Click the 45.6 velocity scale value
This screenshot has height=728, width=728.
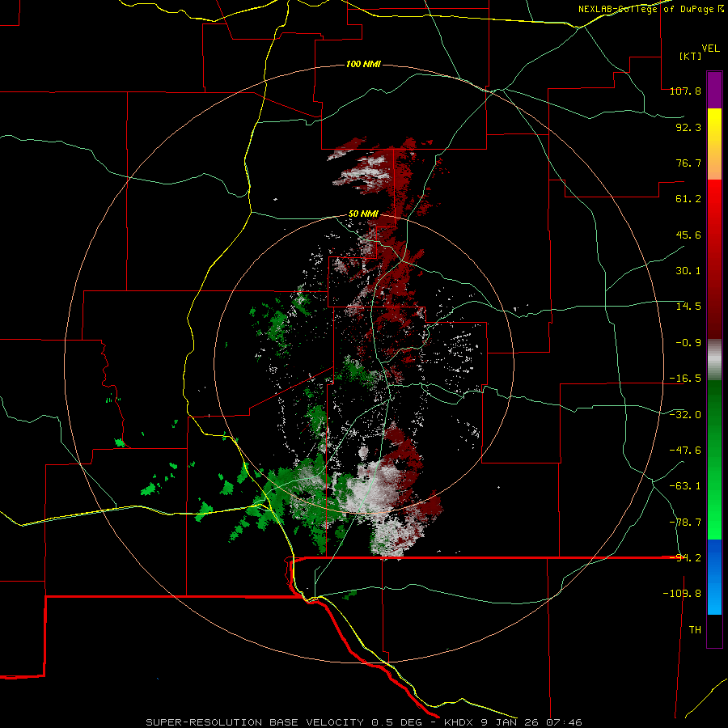coord(688,235)
